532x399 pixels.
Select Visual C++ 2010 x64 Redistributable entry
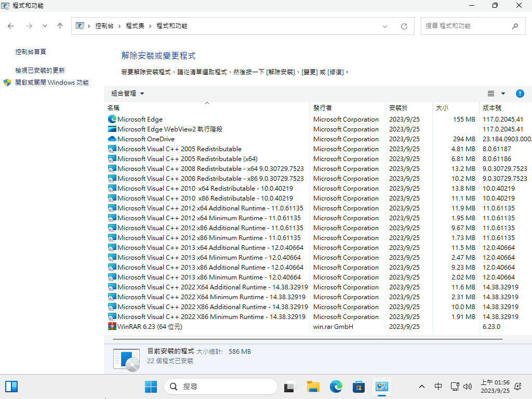(x=205, y=188)
